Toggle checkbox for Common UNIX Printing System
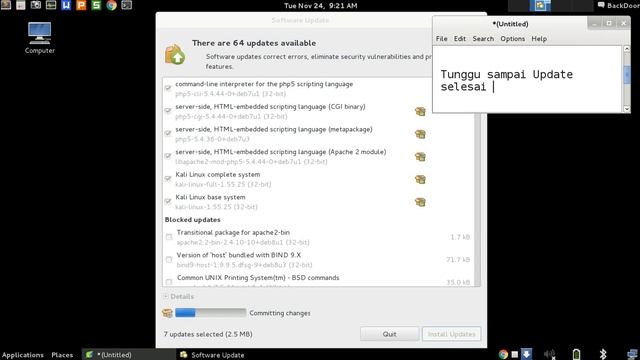The image size is (640, 360). point(169,282)
